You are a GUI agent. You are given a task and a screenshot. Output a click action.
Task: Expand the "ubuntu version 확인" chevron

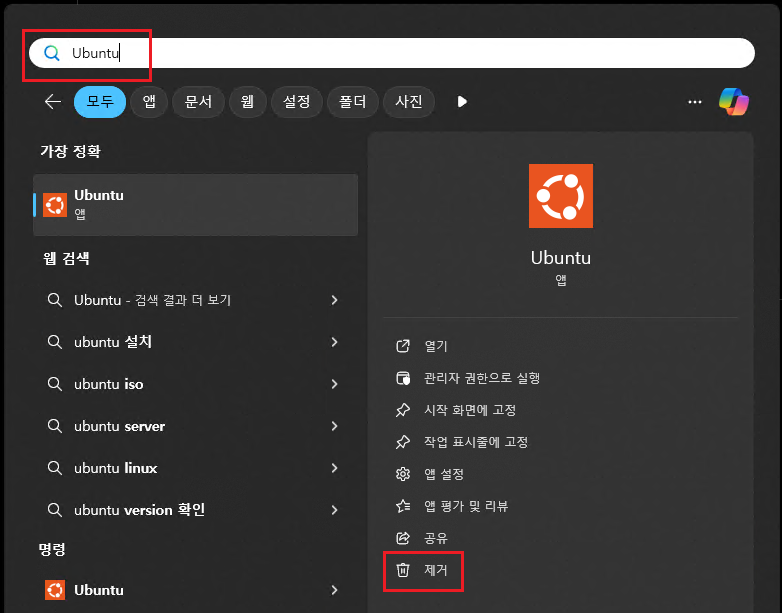[x=334, y=510]
